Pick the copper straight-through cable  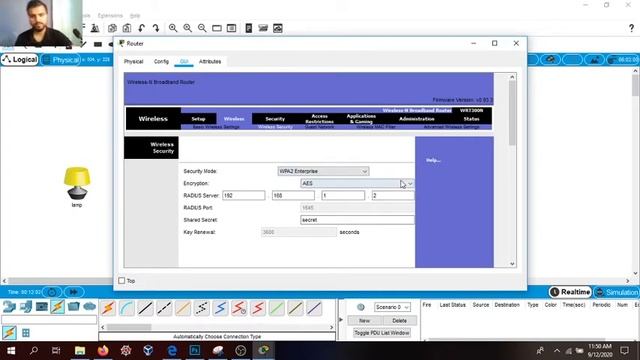click(x=145, y=308)
